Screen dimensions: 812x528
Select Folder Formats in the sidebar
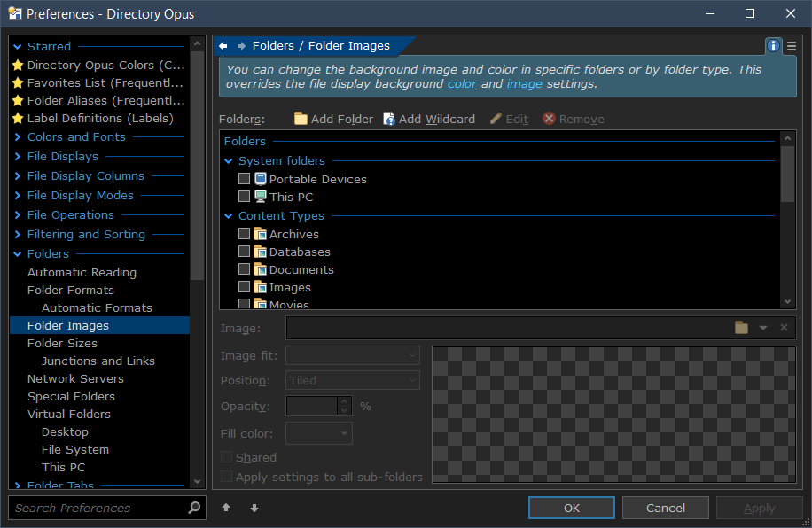point(71,290)
